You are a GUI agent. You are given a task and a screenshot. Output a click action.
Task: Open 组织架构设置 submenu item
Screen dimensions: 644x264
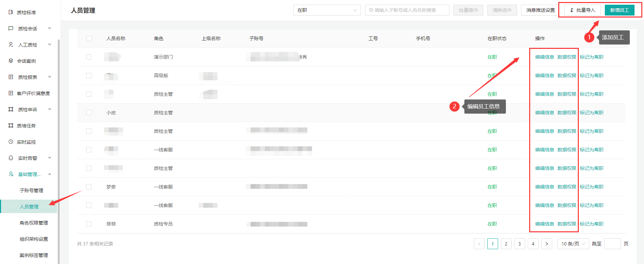(x=34, y=239)
